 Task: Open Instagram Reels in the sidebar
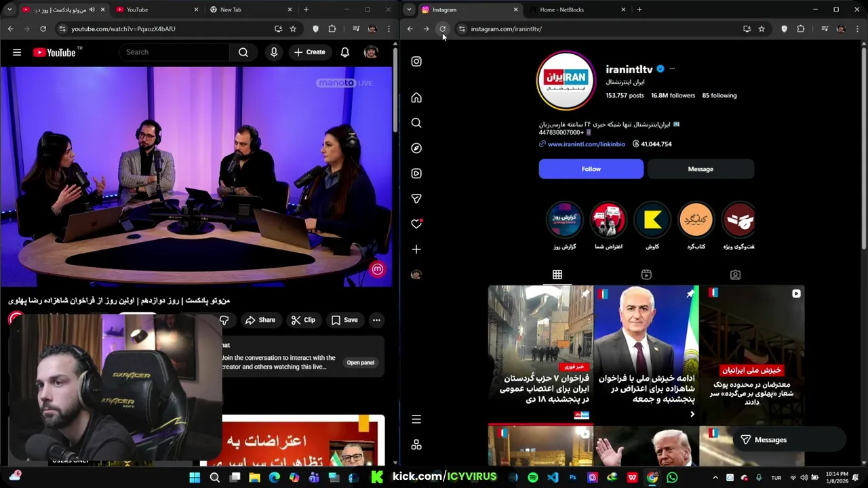point(416,174)
